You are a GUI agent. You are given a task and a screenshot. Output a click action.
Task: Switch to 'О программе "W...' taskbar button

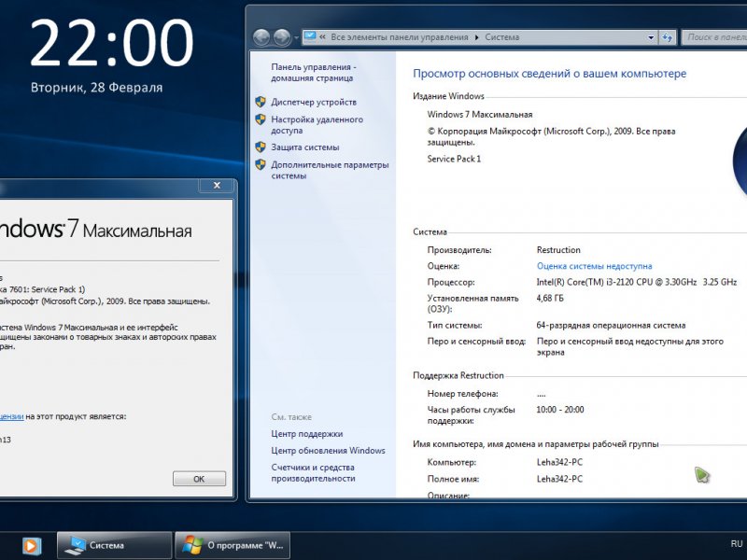233,545
